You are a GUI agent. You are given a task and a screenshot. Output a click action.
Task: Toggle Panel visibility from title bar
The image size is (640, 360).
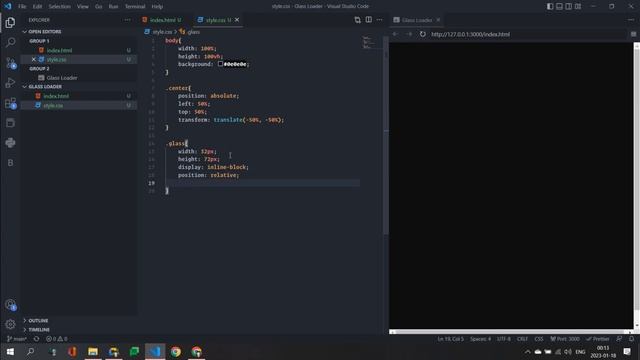pos(559,6)
